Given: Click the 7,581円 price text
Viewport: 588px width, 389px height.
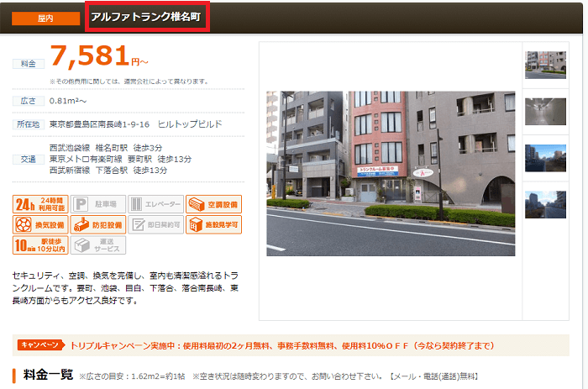Looking at the screenshot, I should [x=99, y=56].
